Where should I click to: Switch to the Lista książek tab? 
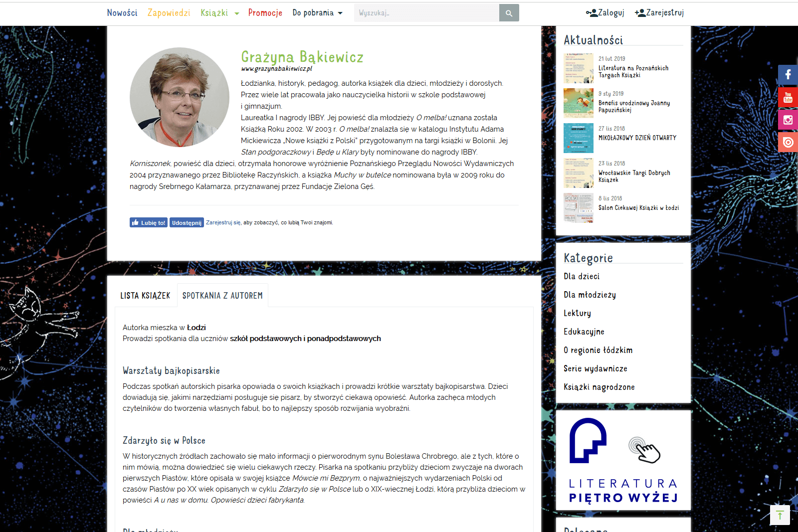(145, 296)
